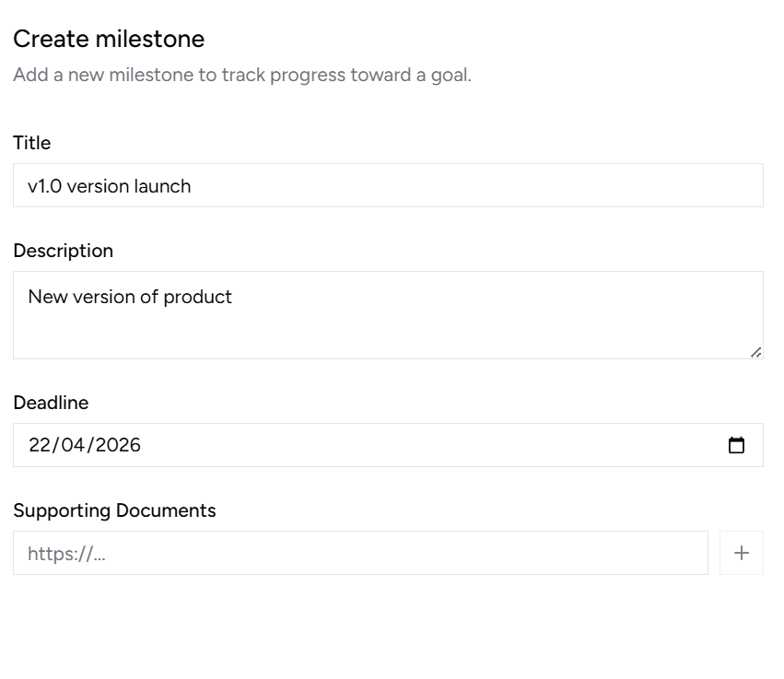Click the 'Add a new milestone' subtitle text
Screen dimensions: 784x679
pyautogui.click(x=241, y=75)
